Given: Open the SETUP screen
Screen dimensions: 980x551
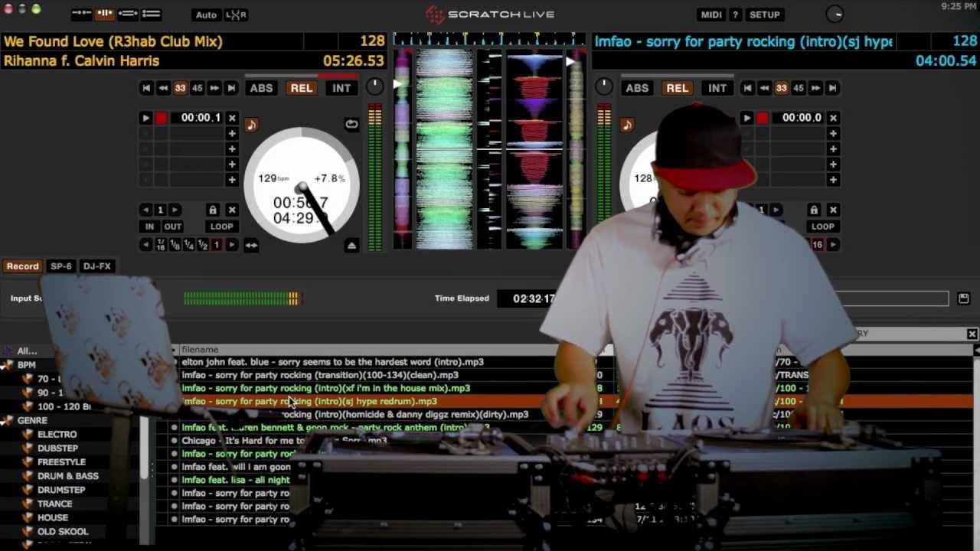Looking at the screenshot, I should pos(764,15).
